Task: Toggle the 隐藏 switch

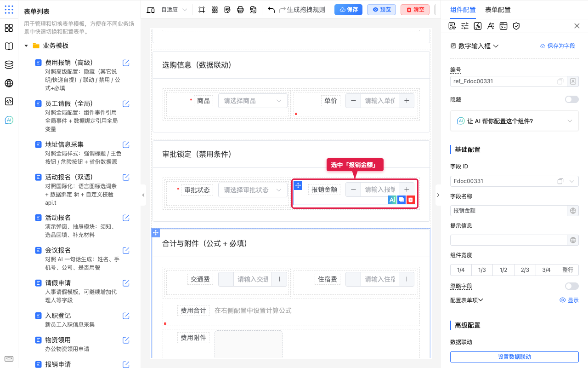Action: (572, 99)
